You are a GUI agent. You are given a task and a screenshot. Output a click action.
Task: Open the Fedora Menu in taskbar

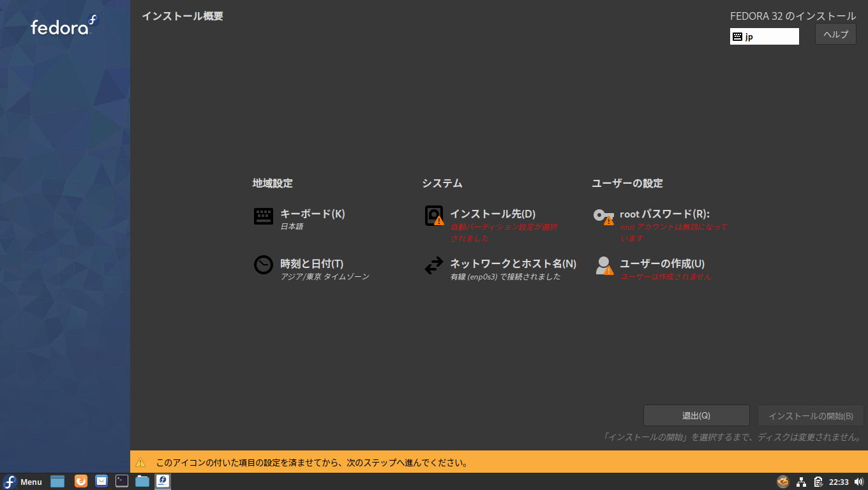(x=23, y=482)
